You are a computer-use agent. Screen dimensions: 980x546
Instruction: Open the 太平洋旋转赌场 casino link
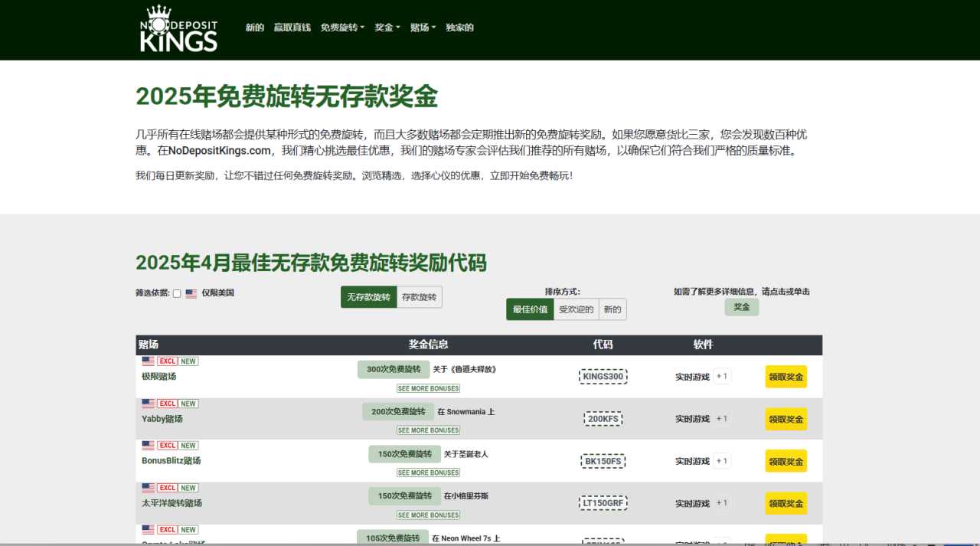point(171,503)
